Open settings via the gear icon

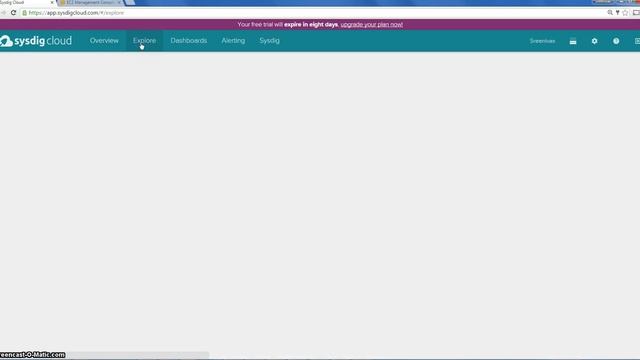tap(594, 41)
